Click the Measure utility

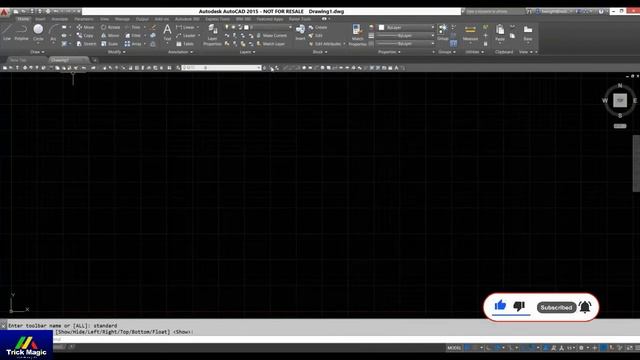click(470, 32)
